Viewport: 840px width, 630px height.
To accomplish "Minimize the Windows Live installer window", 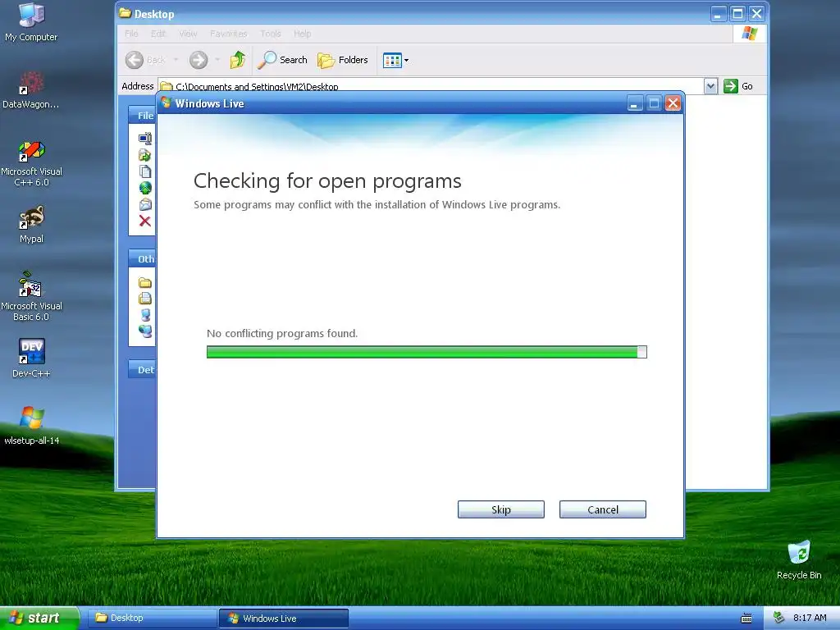I will click(635, 103).
